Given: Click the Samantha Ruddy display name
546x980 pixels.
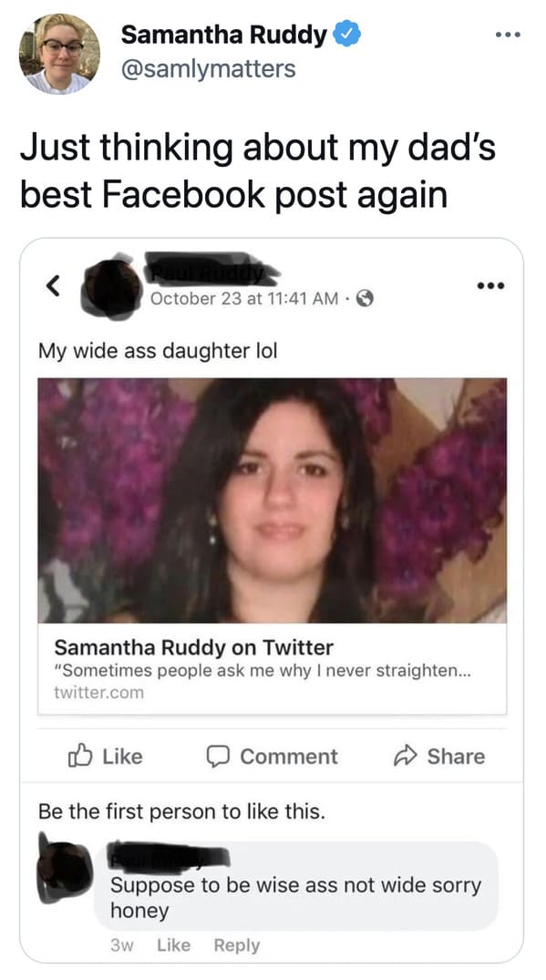Looking at the screenshot, I should [223, 35].
